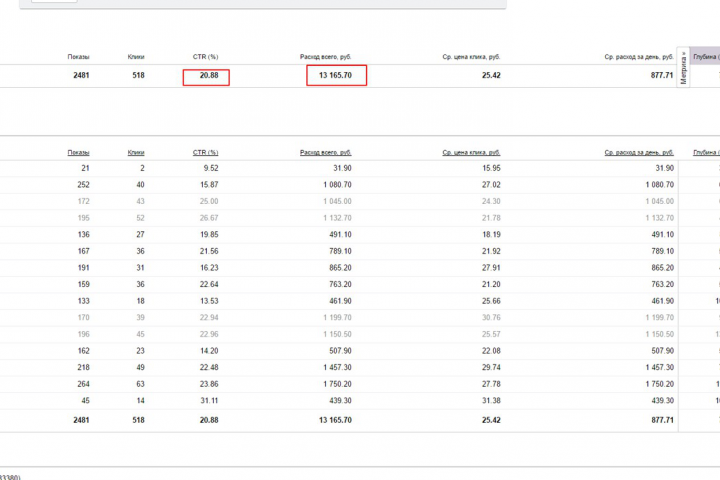Select average click price 18.19
Image resolution: width=720 pixels, height=480 pixels.
(491, 234)
